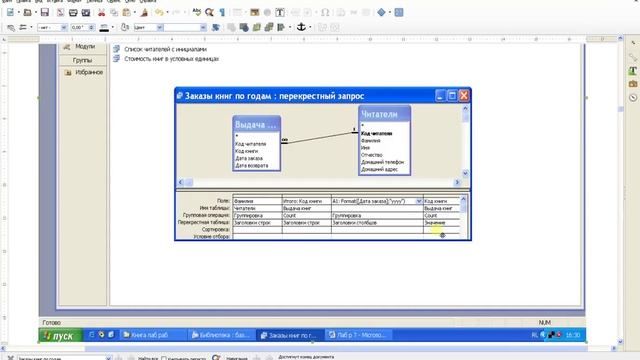Screen dimensions: 640x360
Task: Click the clock showing 16:30 in the tray
Action: coord(573,335)
